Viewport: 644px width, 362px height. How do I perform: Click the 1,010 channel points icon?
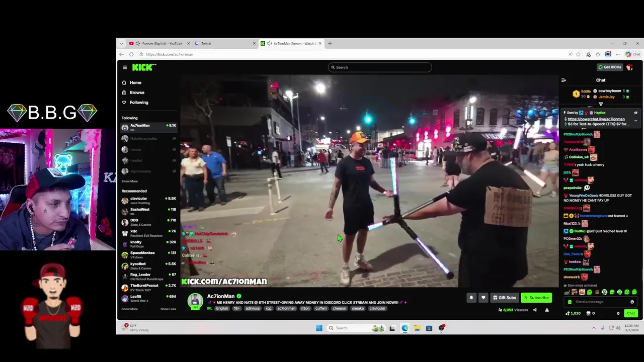click(x=568, y=313)
